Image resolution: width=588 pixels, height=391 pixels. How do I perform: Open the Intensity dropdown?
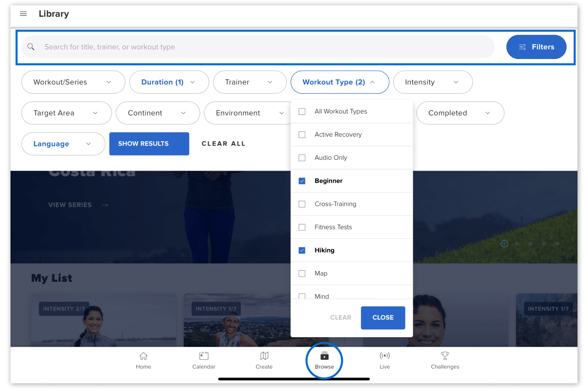pyautogui.click(x=433, y=82)
